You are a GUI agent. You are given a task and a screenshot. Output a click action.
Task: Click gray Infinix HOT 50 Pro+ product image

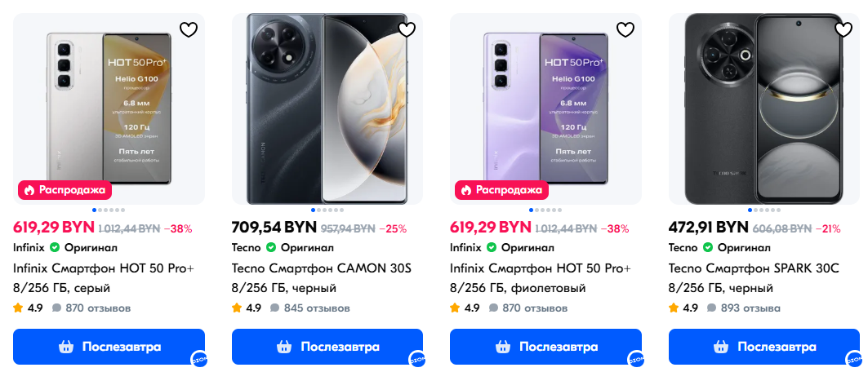click(109, 108)
